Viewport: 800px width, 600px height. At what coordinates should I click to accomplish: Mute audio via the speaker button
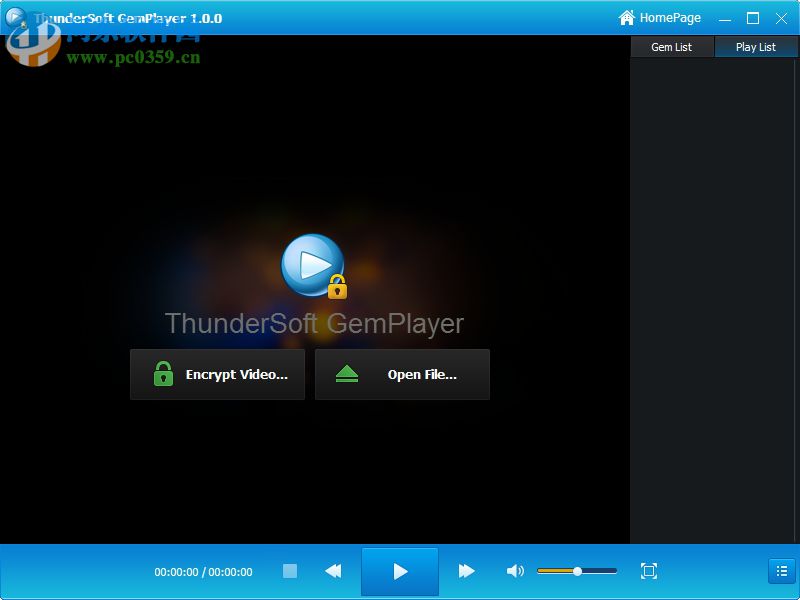click(x=515, y=571)
